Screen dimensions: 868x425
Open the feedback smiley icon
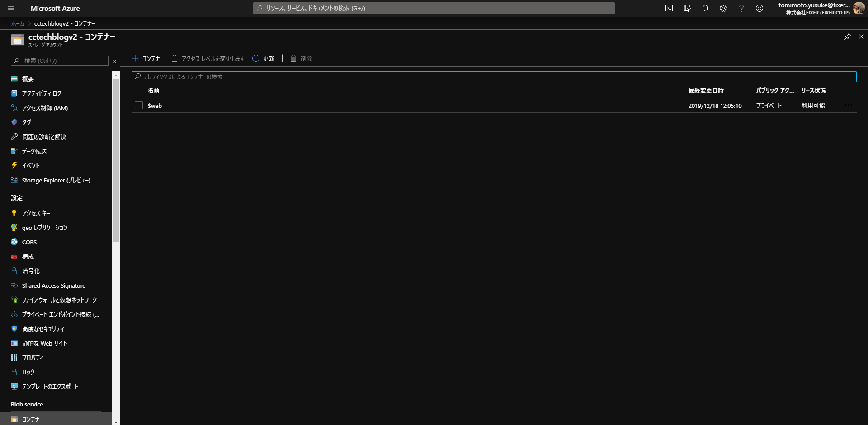[x=759, y=8]
